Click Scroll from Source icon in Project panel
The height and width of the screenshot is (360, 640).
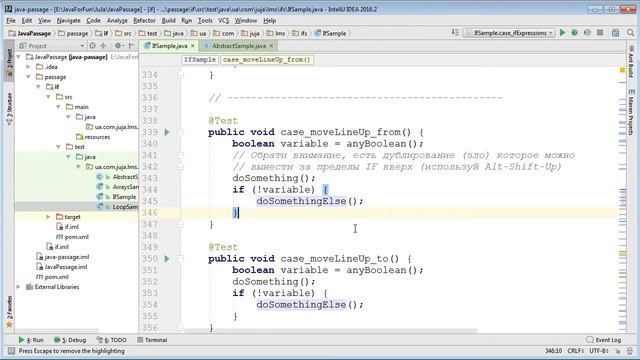93,46
